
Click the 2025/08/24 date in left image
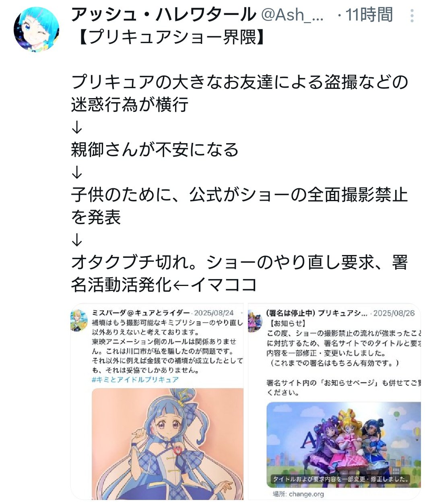pos(214,313)
